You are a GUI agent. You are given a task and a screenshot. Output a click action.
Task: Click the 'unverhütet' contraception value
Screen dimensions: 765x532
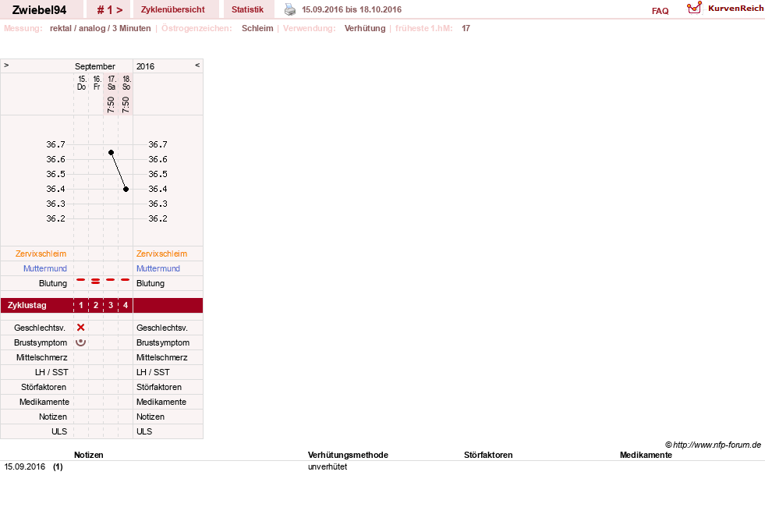point(328,466)
